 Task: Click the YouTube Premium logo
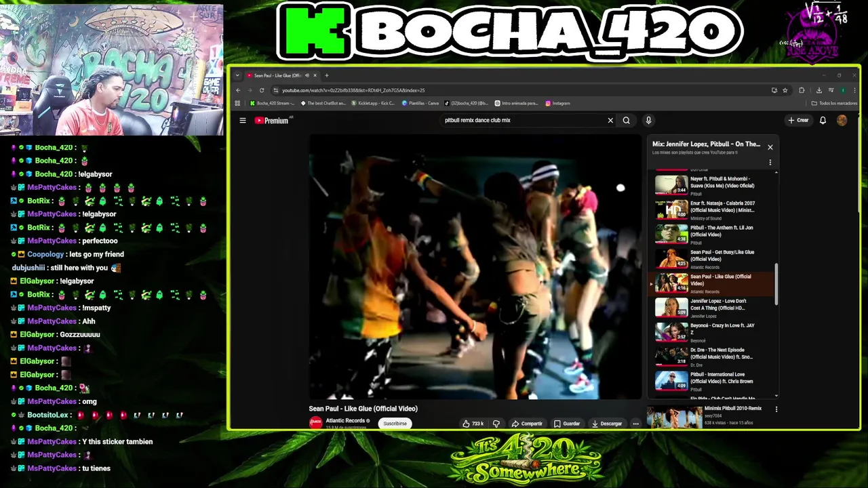point(271,121)
